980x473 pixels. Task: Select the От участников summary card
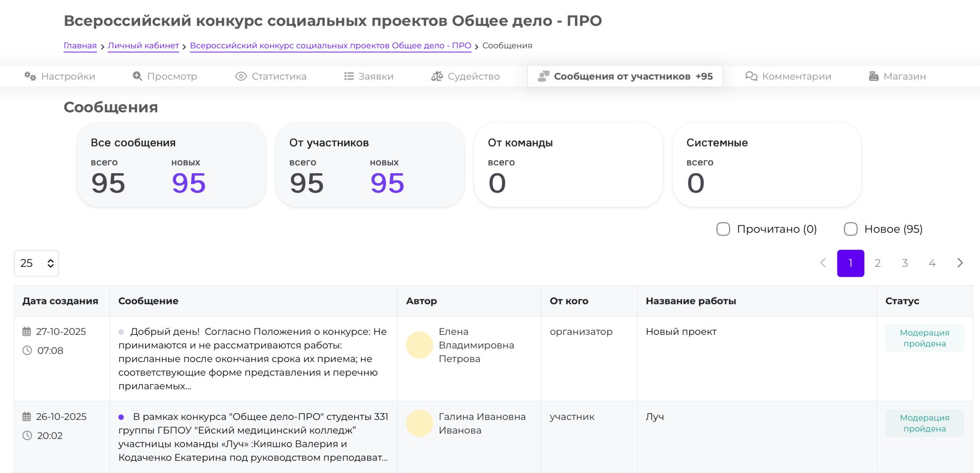point(370,164)
